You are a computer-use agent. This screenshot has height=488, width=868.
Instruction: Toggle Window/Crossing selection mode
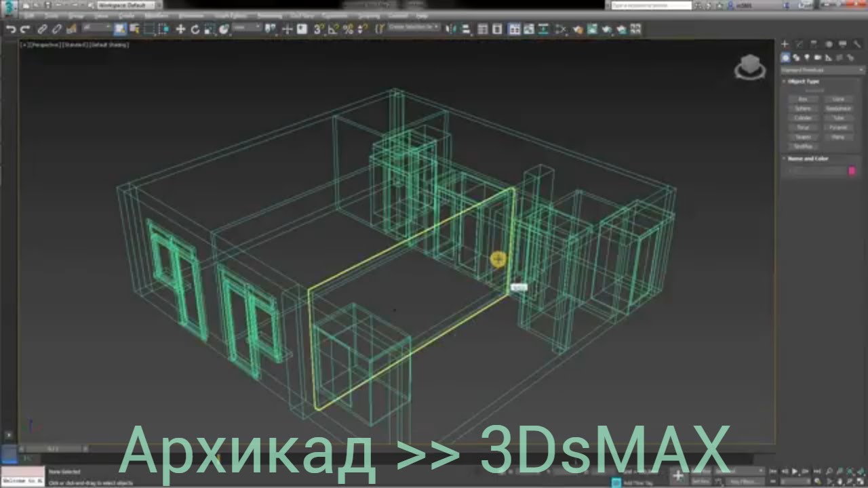pyautogui.click(x=163, y=29)
